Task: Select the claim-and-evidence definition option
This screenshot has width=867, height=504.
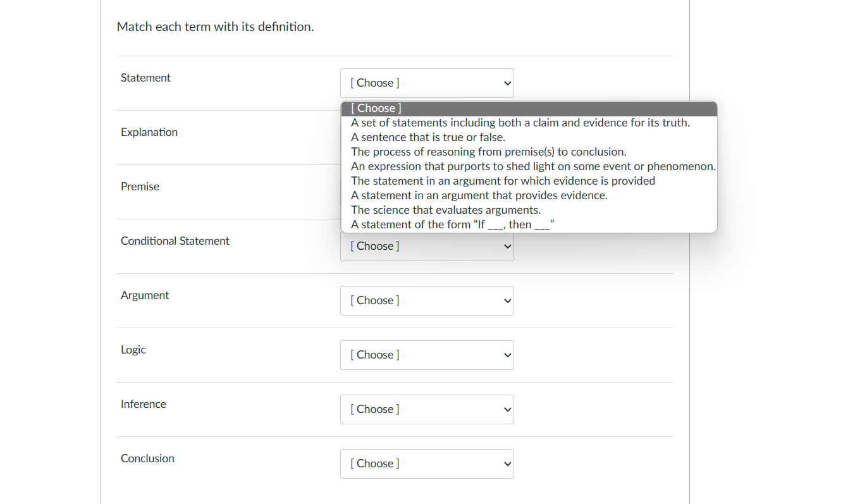Action: click(x=520, y=122)
